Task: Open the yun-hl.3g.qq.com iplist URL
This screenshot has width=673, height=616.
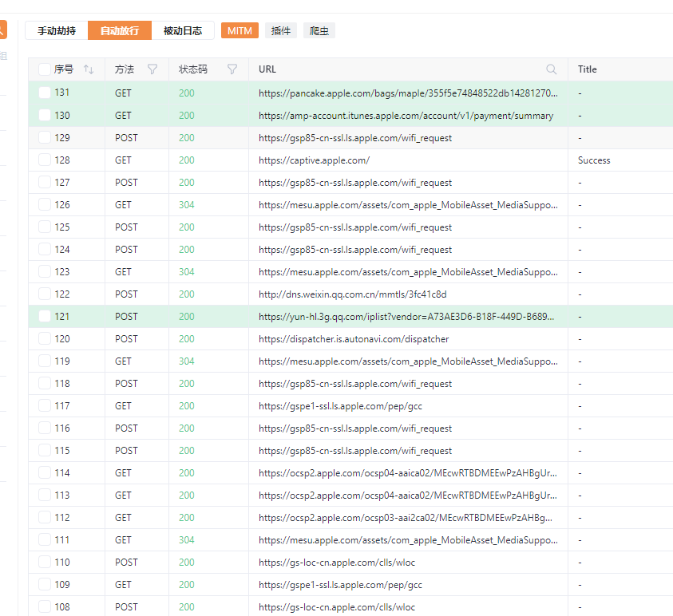Action: click(406, 317)
